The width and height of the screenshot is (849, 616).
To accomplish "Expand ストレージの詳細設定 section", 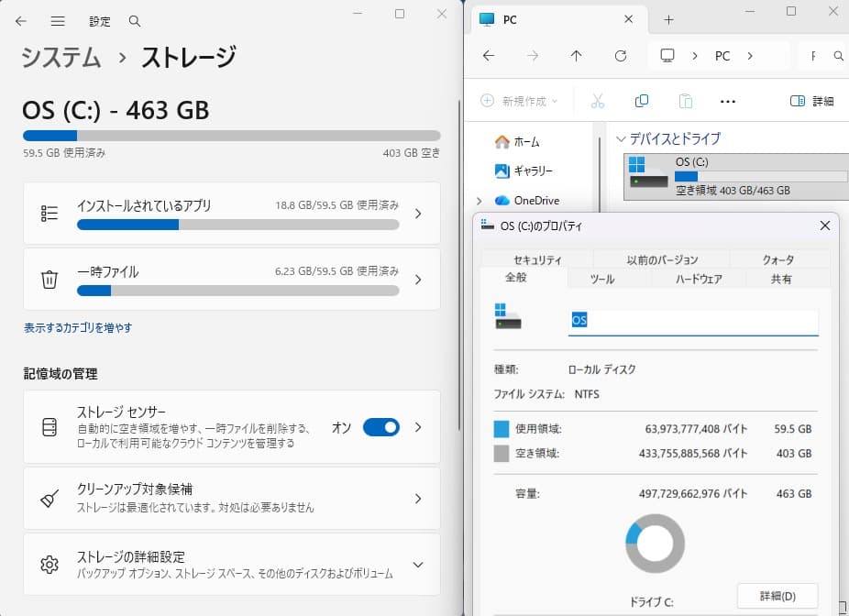I will (x=419, y=564).
